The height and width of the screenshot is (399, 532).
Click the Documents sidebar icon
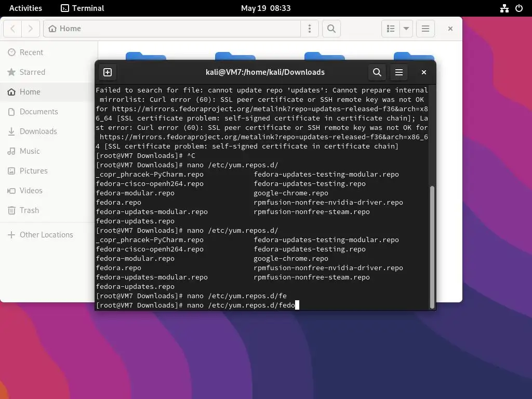point(11,112)
